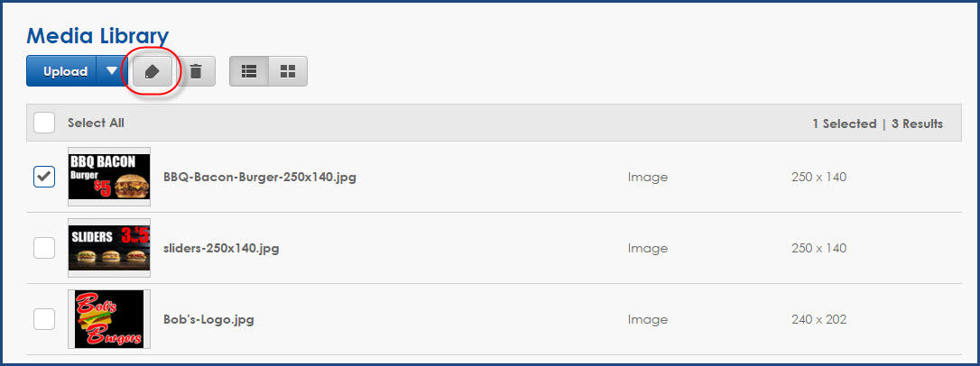Viewport: 980px width, 366px height.
Task: Click the Sliders image thumbnail
Action: [108, 248]
